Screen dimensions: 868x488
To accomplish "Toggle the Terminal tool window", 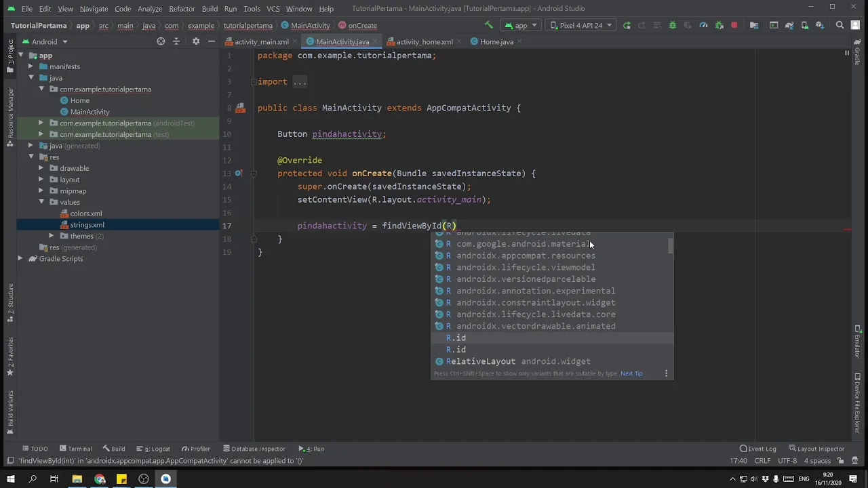I will tap(75, 449).
